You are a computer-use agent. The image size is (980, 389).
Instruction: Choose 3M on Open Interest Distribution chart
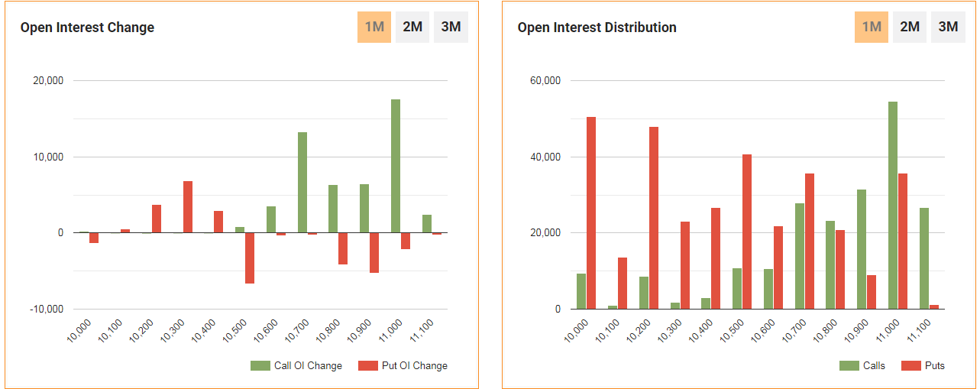pyautogui.click(x=948, y=27)
